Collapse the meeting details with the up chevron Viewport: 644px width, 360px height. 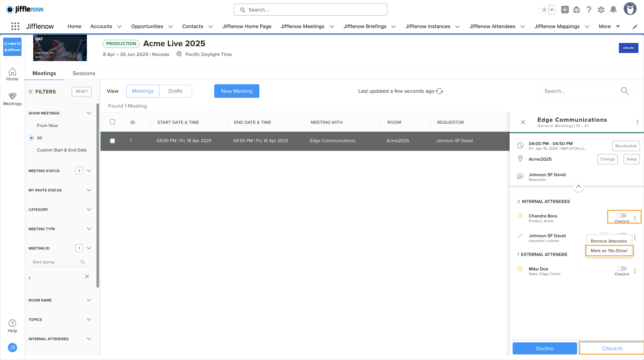[578, 186]
